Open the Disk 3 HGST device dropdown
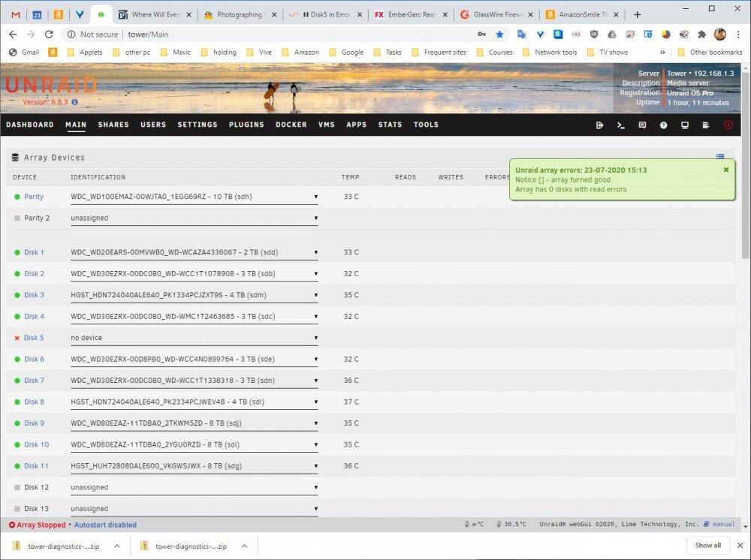This screenshot has width=751, height=560. click(x=194, y=295)
